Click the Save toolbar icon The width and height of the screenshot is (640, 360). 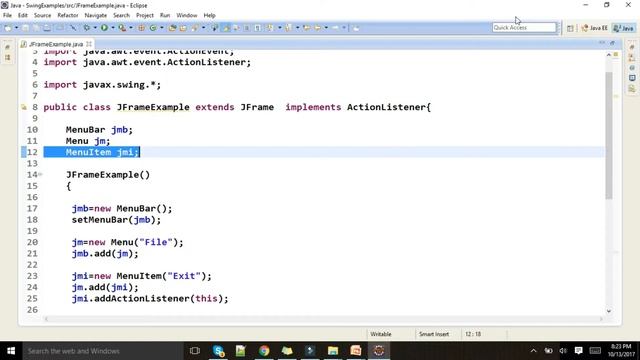[25, 28]
